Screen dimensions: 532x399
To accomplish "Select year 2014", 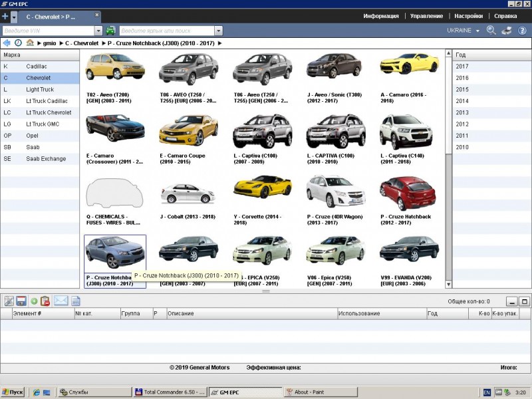I will [491, 101].
